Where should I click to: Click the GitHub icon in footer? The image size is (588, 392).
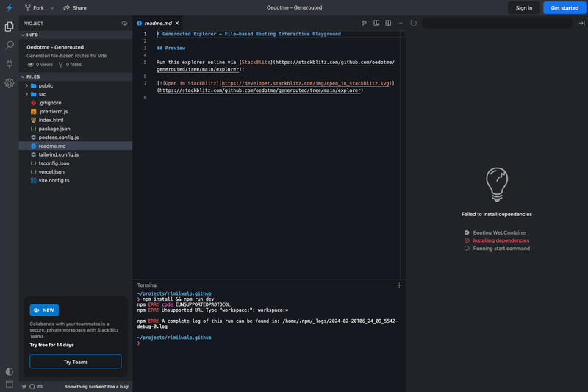[32, 387]
